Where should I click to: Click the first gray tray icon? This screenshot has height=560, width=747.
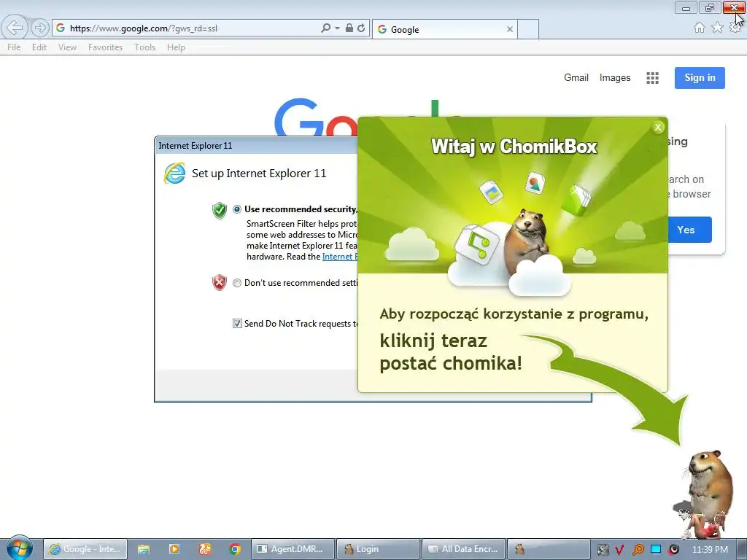point(603,550)
